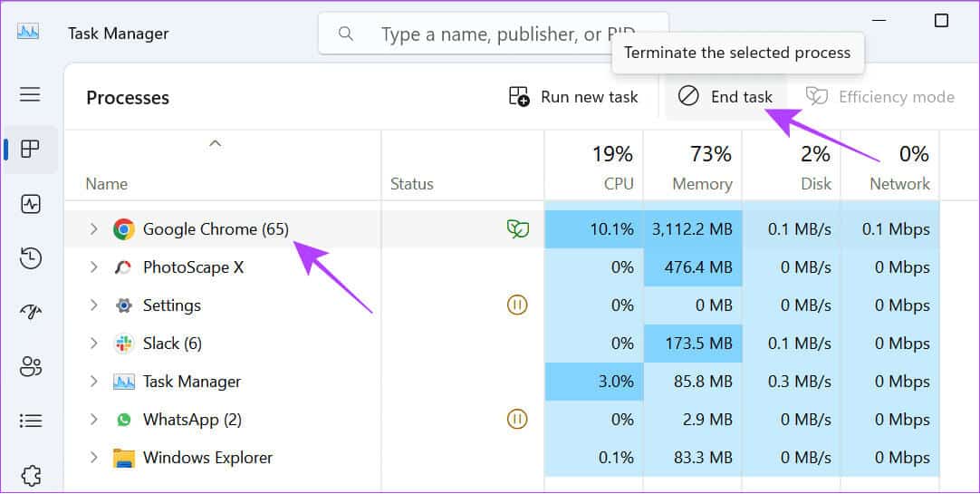Click Task Manager's 0.3 MB/s disk value
980x494 pixels.
(x=800, y=382)
